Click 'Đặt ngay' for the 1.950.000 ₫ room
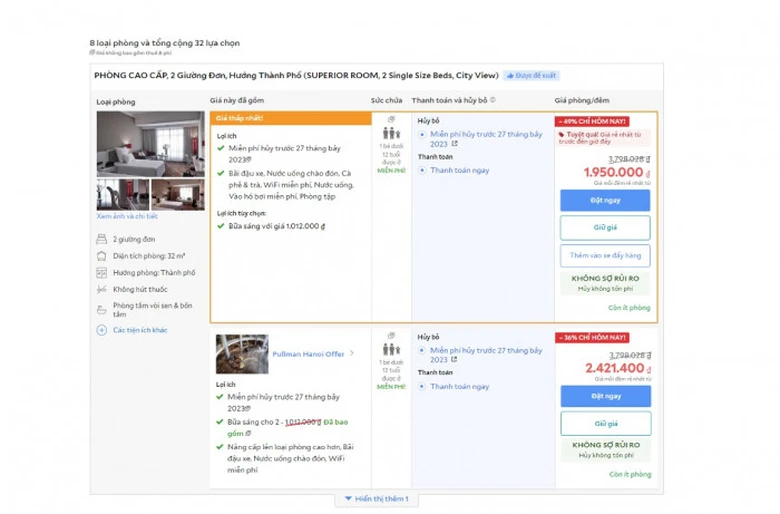The height and width of the screenshot is (514, 780). [604, 200]
